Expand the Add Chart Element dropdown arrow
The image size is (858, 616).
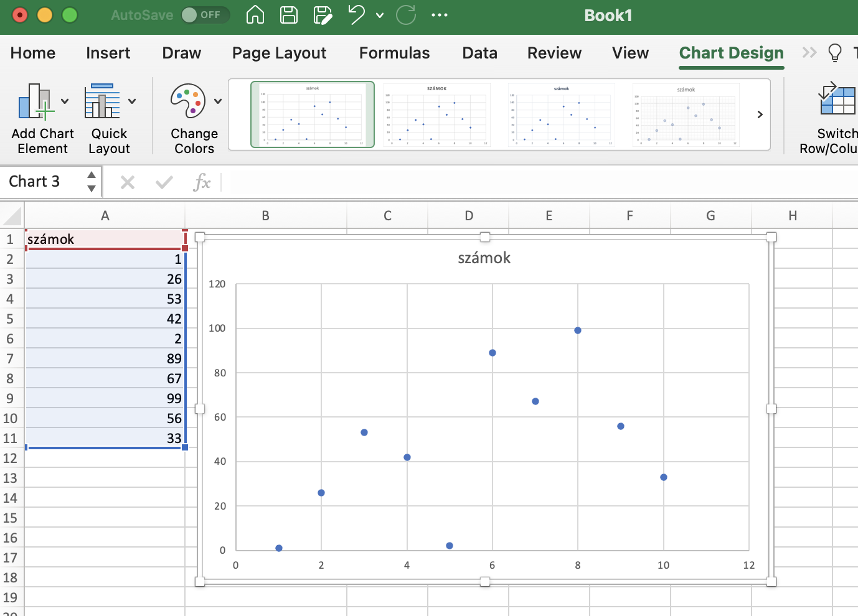pos(65,101)
